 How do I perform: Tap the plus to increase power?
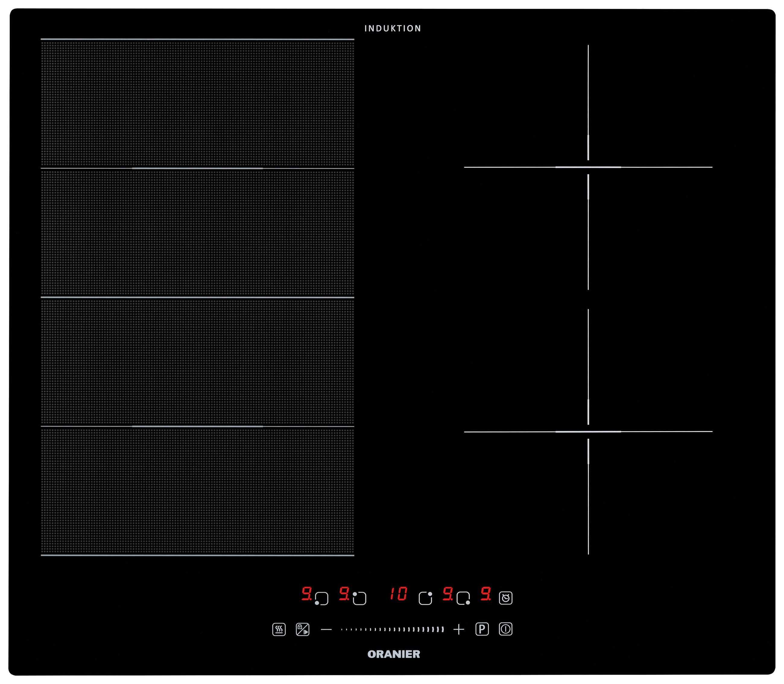tap(459, 629)
